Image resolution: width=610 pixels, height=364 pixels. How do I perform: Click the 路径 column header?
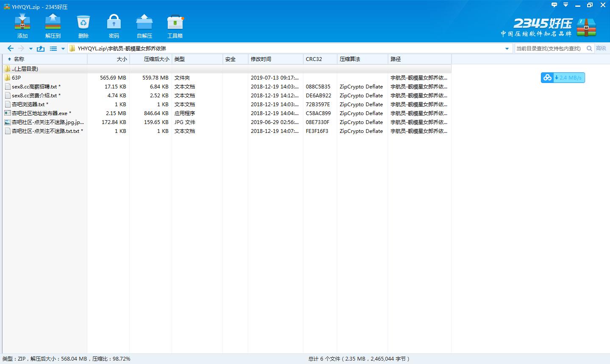tap(420, 59)
